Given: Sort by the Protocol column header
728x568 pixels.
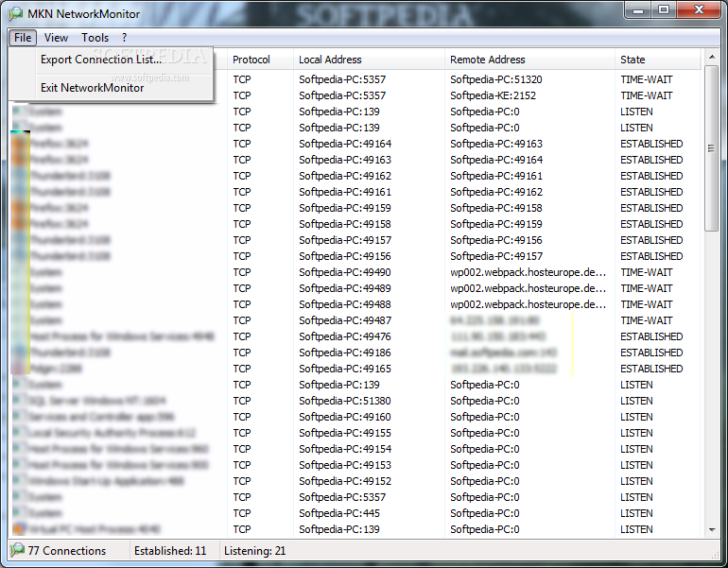Looking at the screenshot, I should pyautogui.click(x=251, y=60).
